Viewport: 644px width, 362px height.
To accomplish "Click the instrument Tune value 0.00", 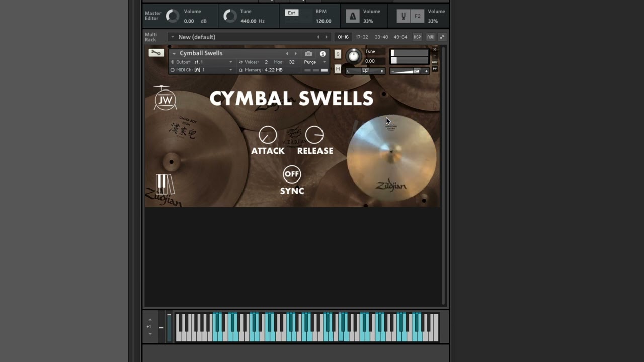I will tap(370, 61).
